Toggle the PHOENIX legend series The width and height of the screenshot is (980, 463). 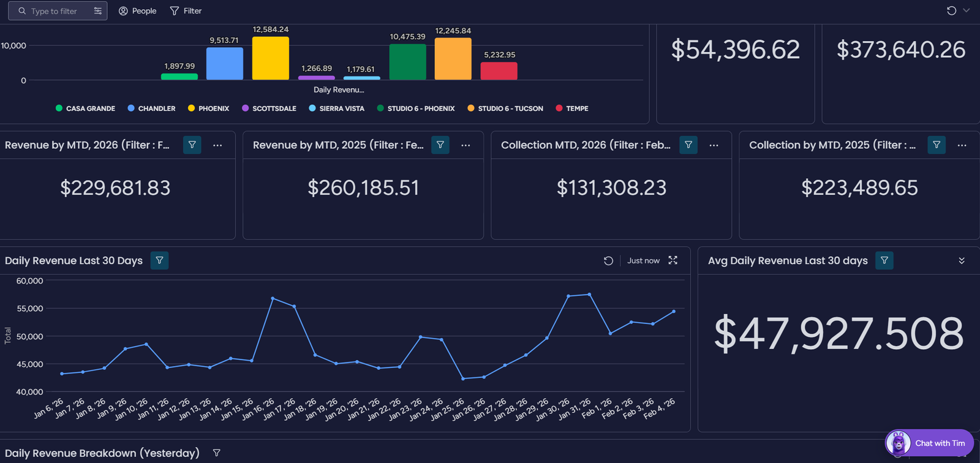pyautogui.click(x=208, y=108)
